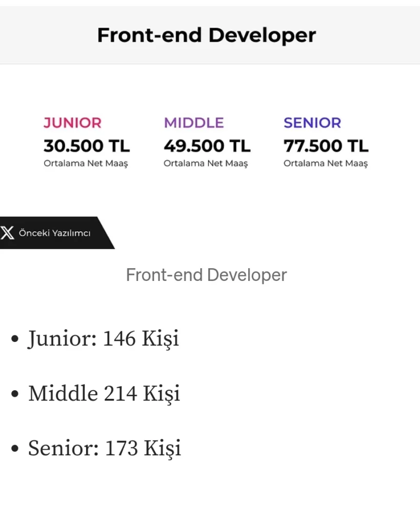
Task: Click the Önceki Yazılımcı text label
Action: pyautogui.click(x=54, y=233)
